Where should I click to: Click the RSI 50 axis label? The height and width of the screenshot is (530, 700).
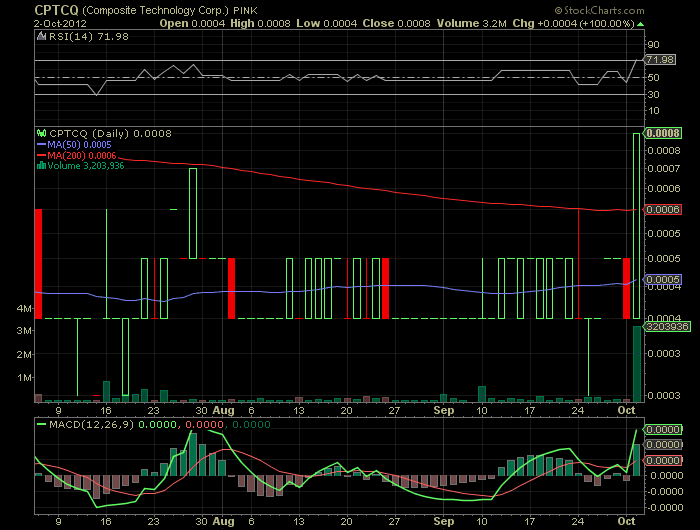coord(654,78)
